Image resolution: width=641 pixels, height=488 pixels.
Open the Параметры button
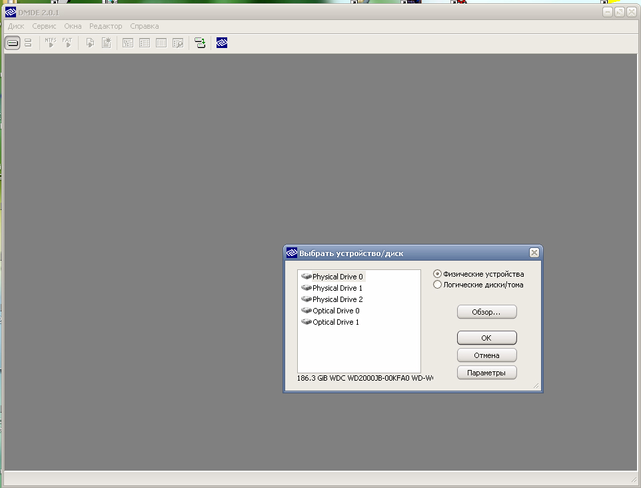coord(486,373)
